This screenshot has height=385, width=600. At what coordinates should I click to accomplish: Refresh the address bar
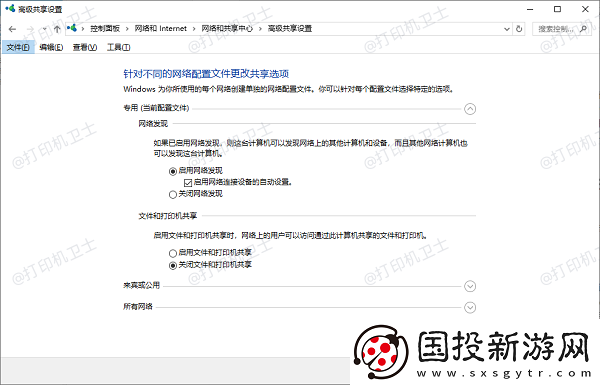[519, 29]
